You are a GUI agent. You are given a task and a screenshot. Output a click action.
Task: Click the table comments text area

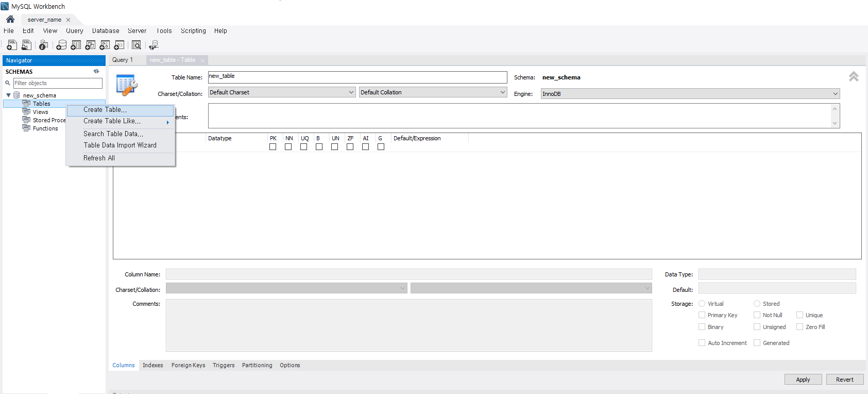pos(520,116)
